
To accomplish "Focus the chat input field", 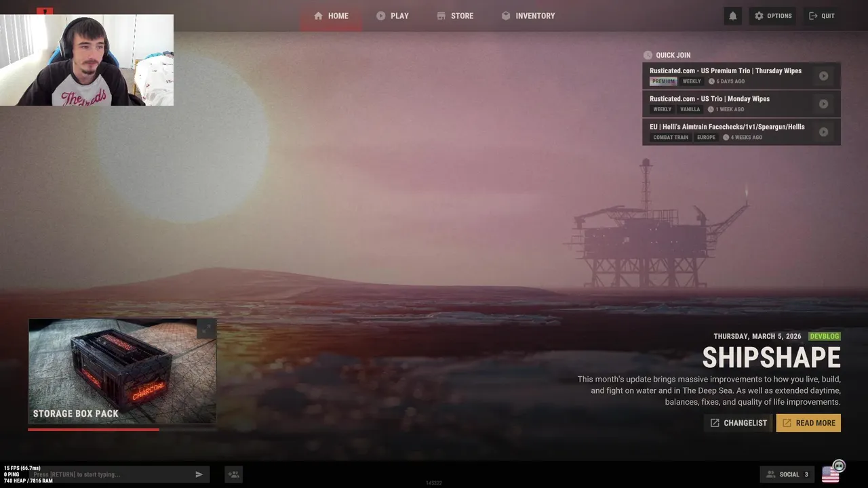I will (110, 474).
